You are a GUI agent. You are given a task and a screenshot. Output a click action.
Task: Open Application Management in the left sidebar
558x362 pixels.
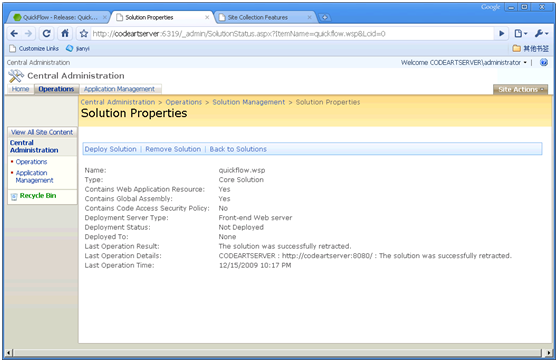pos(34,177)
